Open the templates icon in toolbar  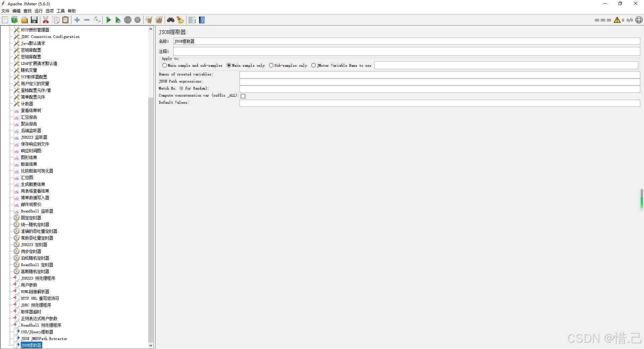[x=14, y=20]
